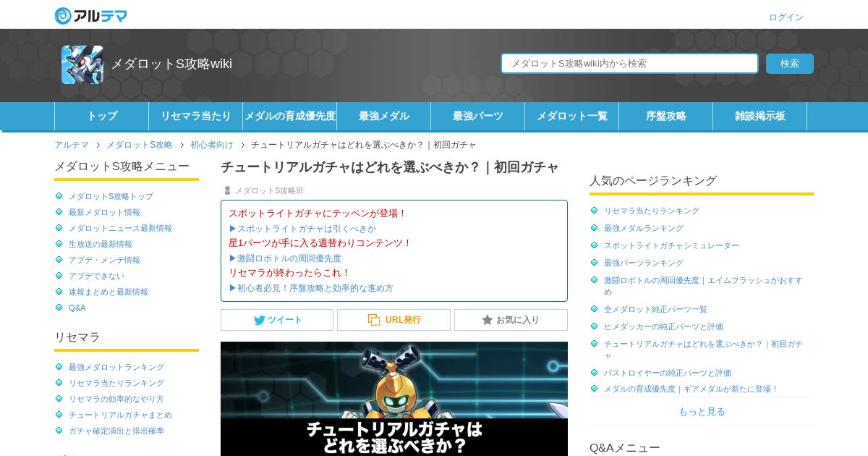The height and width of the screenshot is (456, 868).
Task: Click the アルテマ breadcrumb link
Action: click(x=72, y=145)
